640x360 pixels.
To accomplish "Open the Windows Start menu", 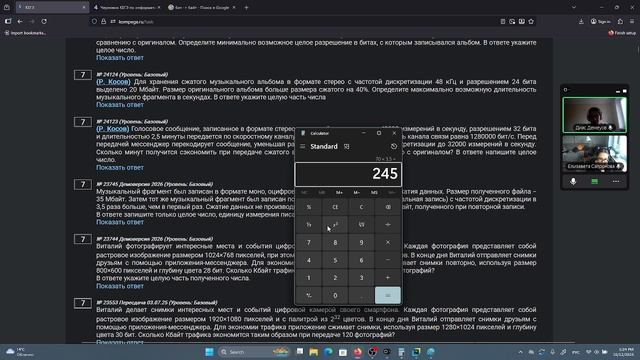I will (x=209, y=352).
